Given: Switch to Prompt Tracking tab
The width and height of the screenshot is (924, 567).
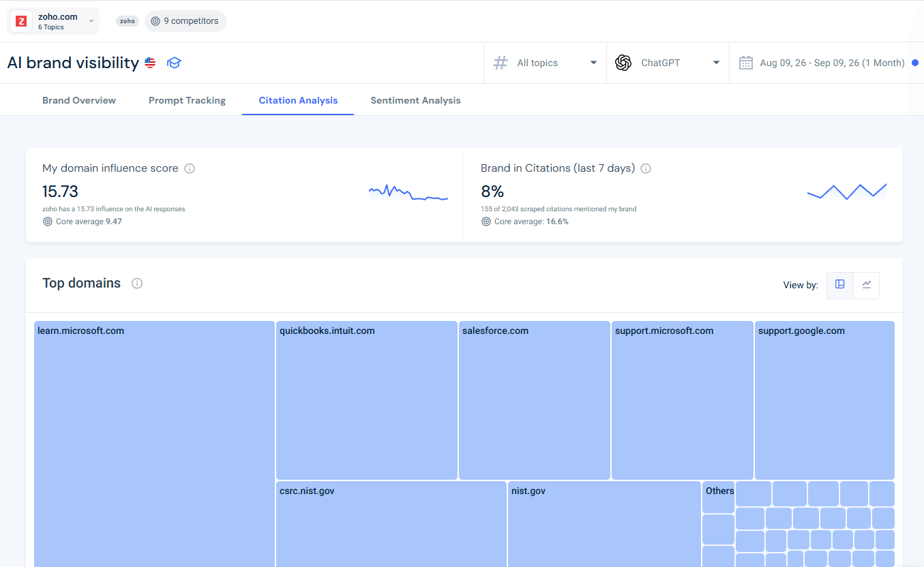Looking at the screenshot, I should (187, 100).
